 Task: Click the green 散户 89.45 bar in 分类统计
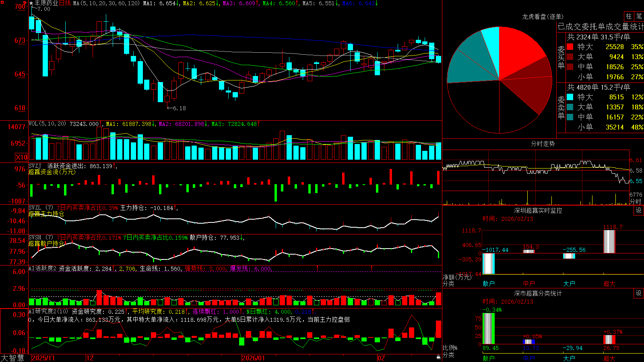(489, 329)
